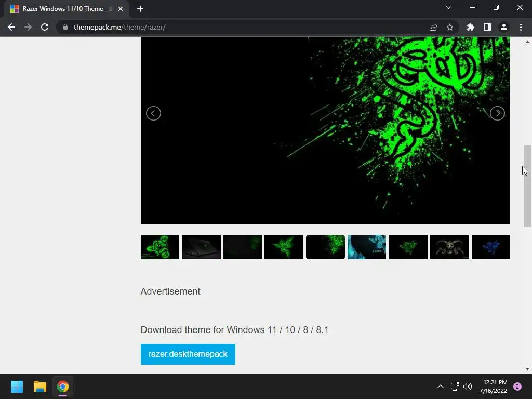Open the clock showing 12:21 PM

coord(494,387)
